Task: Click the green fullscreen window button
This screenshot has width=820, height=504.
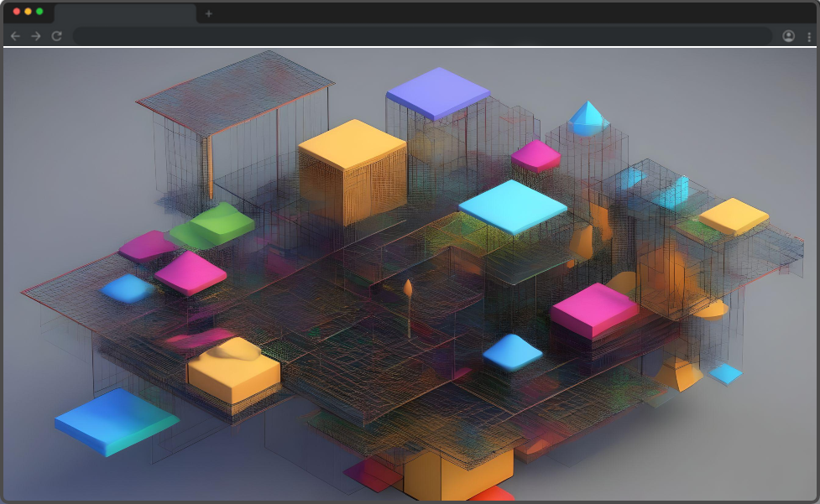Action: click(x=39, y=12)
